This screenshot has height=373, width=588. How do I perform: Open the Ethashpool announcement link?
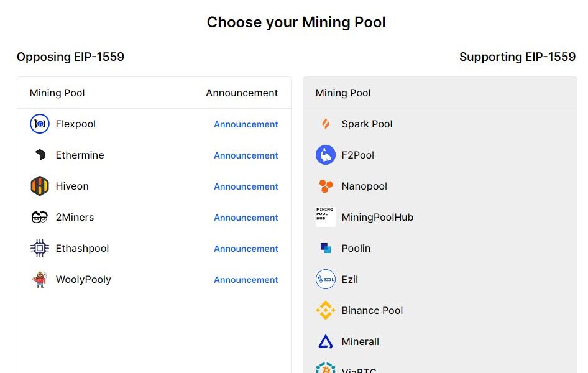pyautogui.click(x=246, y=249)
